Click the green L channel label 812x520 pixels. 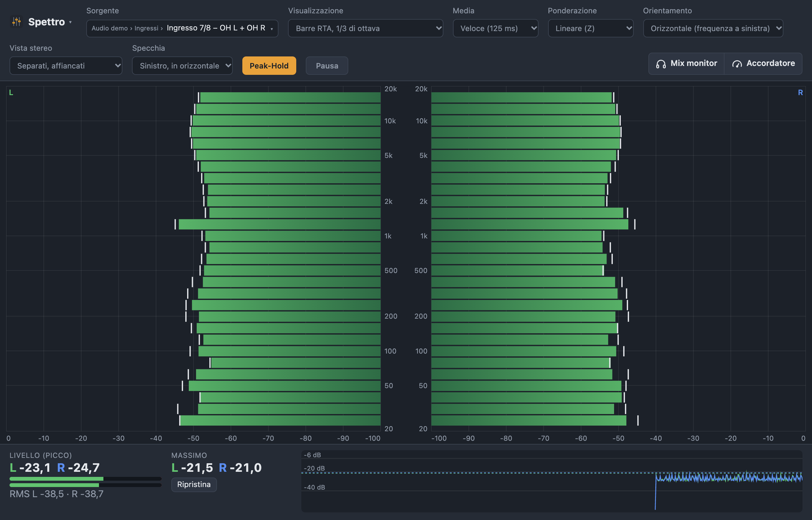click(11, 92)
